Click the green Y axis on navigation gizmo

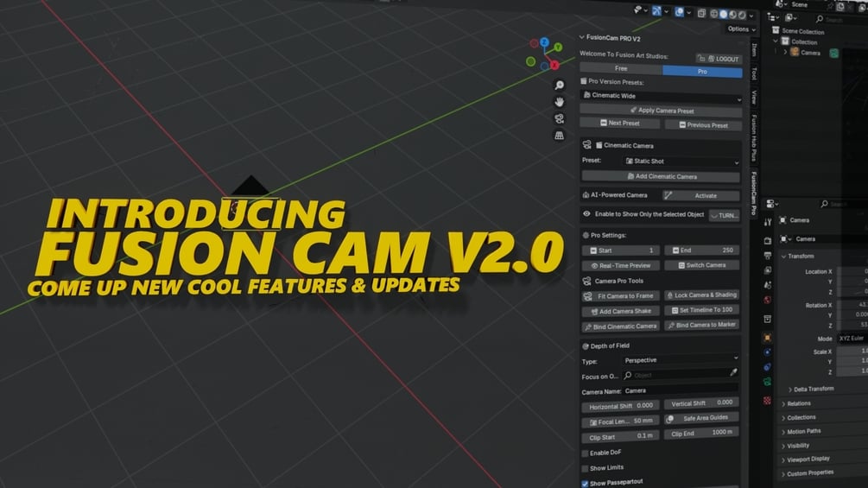558,48
